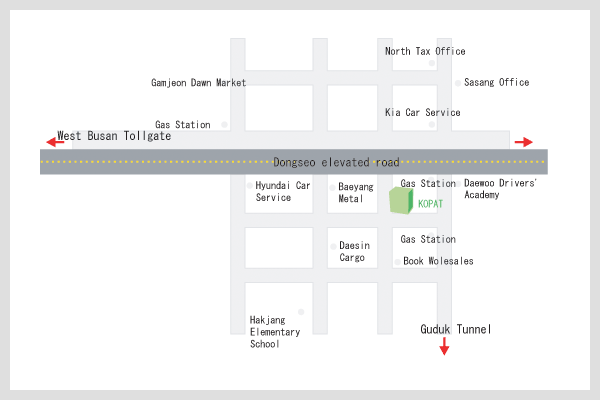Click the marker dot beside Hakjang Elementary School
Image resolution: width=600 pixels, height=400 pixels.
[300, 312]
